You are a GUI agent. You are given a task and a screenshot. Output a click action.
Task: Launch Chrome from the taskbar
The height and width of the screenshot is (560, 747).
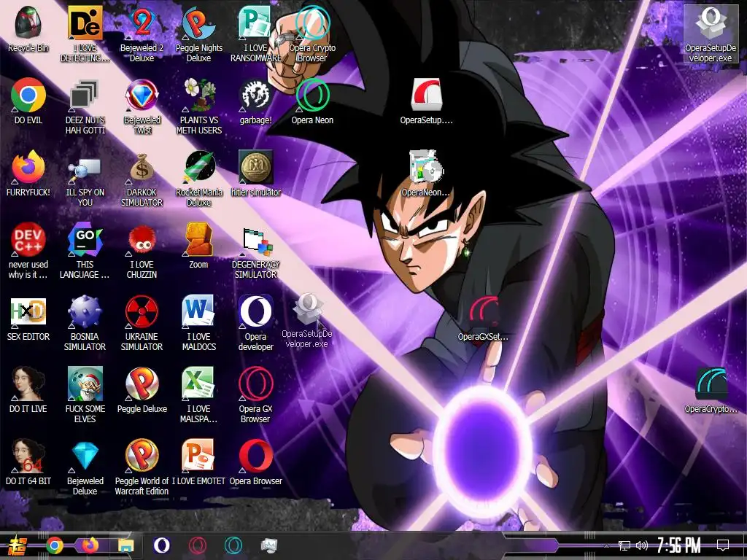pos(54,545)
